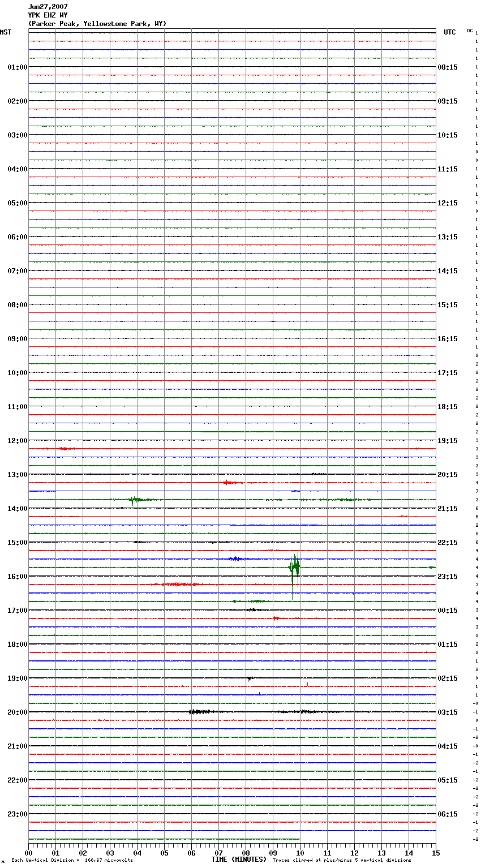
Task: Click the "Traces clipped at plus/minus 5 vertical divisions" note
Action: pyautogui.click(x=342, y=861)
